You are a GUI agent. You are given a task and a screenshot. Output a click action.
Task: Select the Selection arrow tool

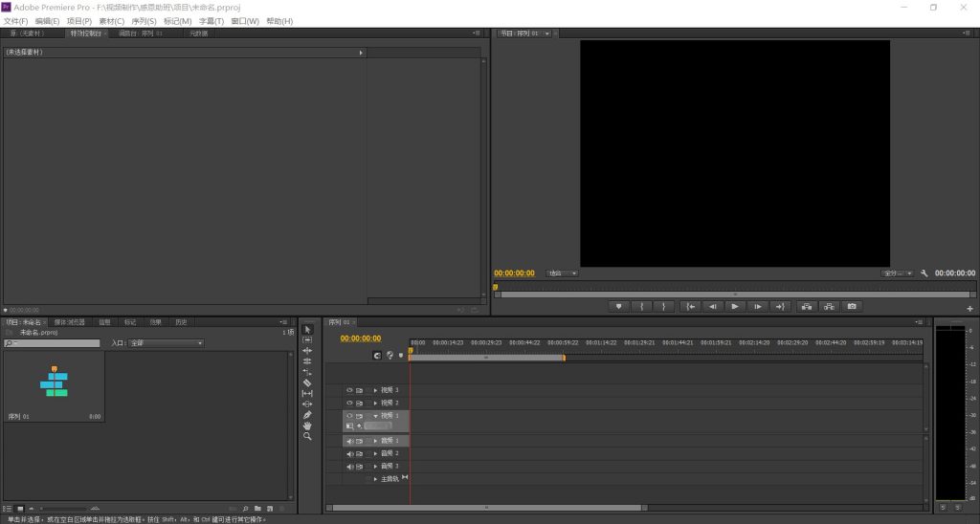click(x=307, y=329)
